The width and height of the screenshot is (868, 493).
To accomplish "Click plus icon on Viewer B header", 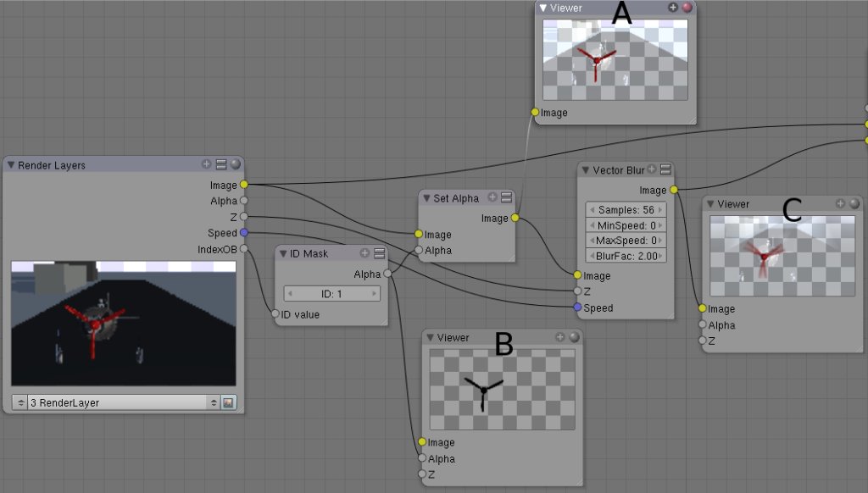I will [x=559, y=336].
